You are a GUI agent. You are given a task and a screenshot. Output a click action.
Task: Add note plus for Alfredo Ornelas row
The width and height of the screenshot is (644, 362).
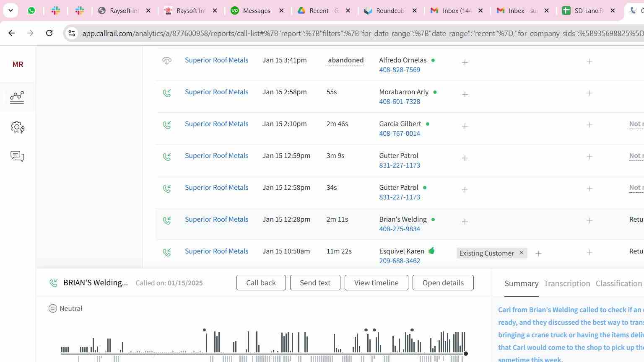click(x=589, y=61)
